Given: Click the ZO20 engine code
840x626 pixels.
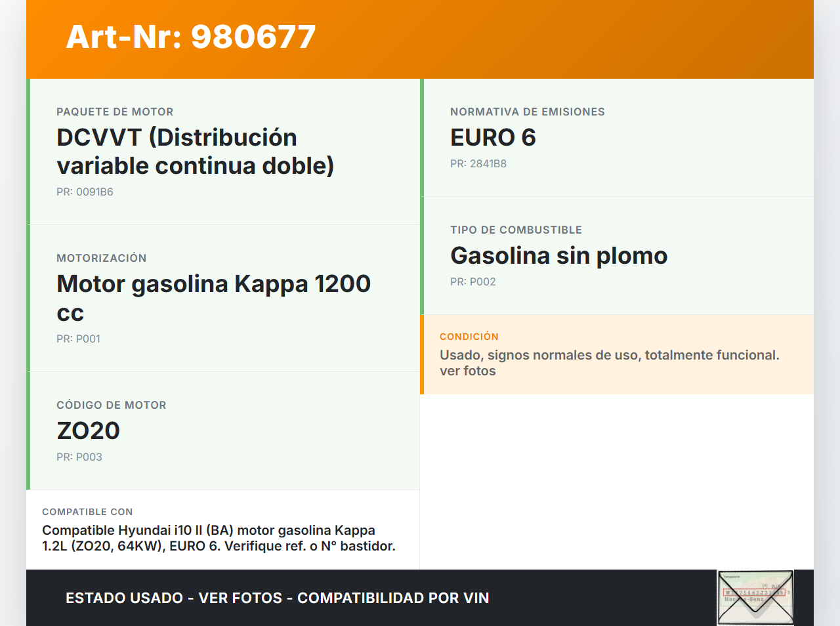Looking at the screenshot, I should click(x=88, y=431).
